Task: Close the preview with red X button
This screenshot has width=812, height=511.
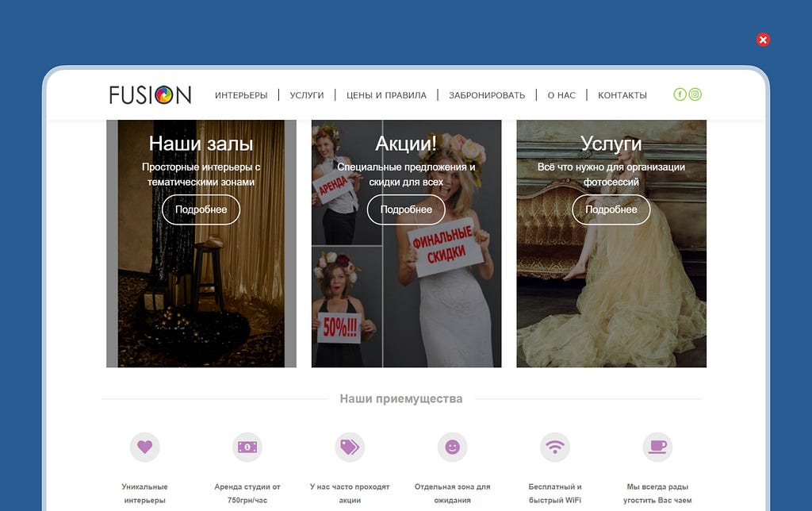Action: coord(763,40)
